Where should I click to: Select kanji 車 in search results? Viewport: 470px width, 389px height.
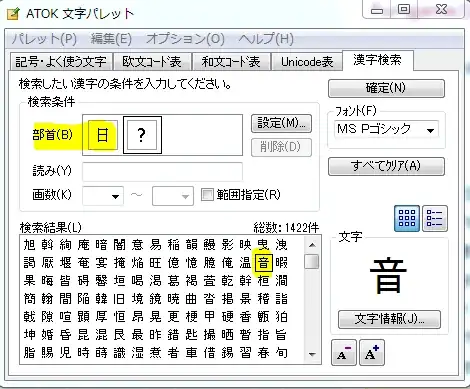click(x=191, y=353)
